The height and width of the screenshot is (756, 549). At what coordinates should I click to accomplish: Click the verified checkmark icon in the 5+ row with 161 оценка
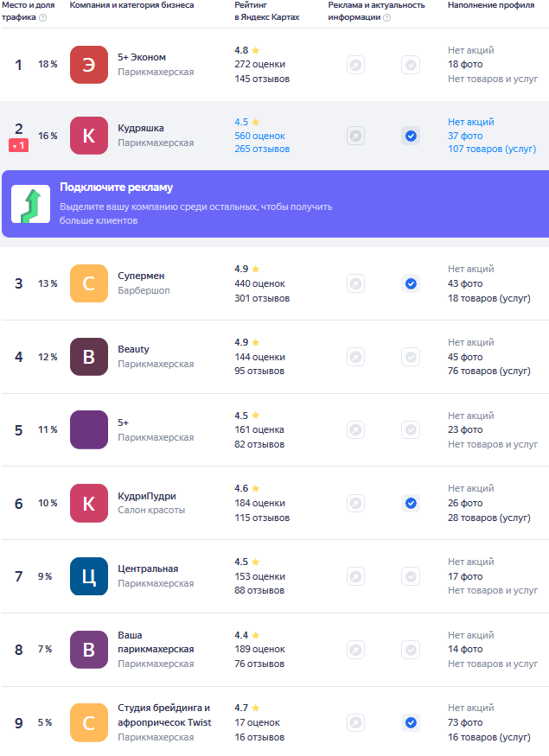pyautogui.click(x=411, y=429)
